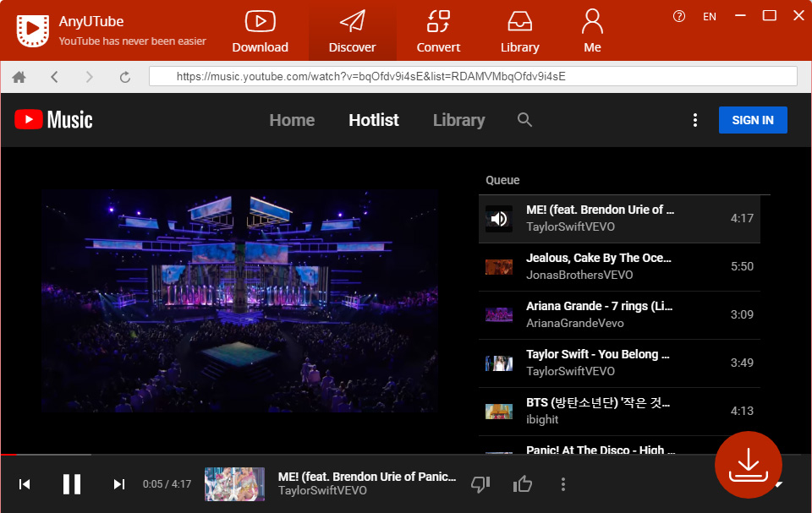Go to the browser home page icon

coord(19,77)
